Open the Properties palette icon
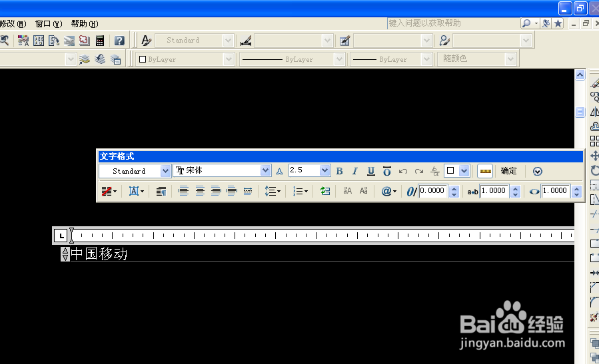The height and width of the screenshot is (364, 599). click(x=23, y=41)
